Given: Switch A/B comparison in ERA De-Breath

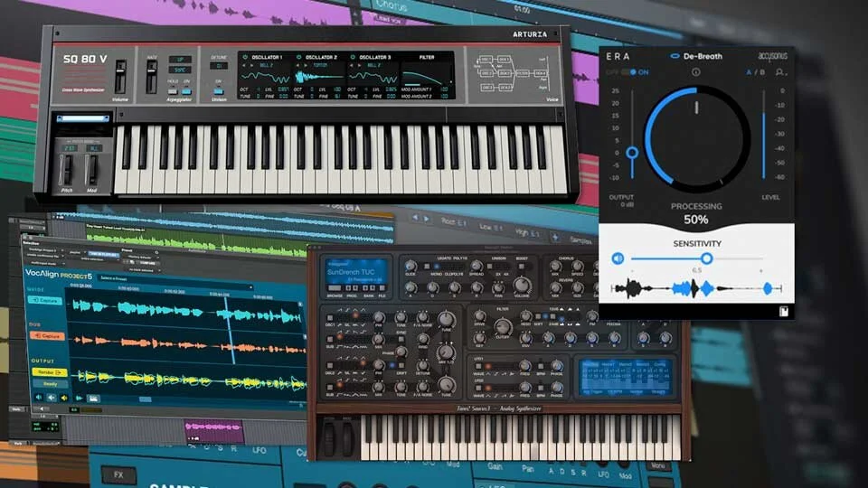Looking at the screenshot, I should point(755,72).
